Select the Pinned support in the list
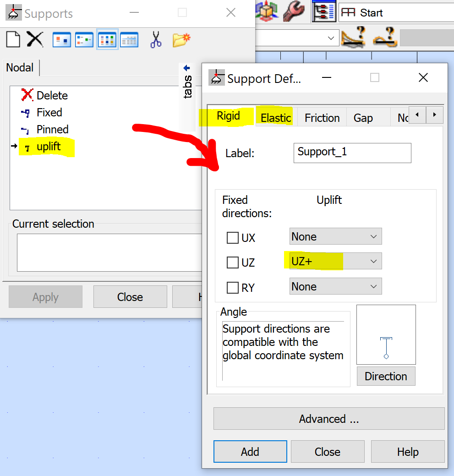Viewport: 454px width, 476px height. coord(44,129)
